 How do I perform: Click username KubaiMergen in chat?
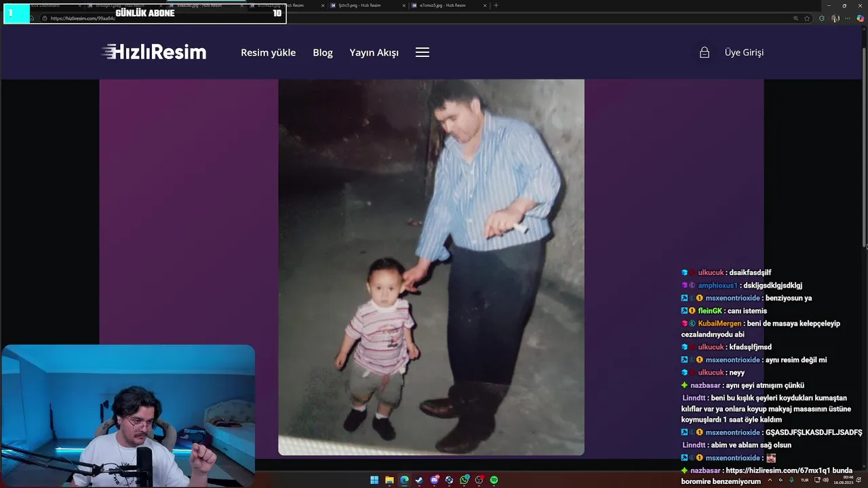pos(719,323)
